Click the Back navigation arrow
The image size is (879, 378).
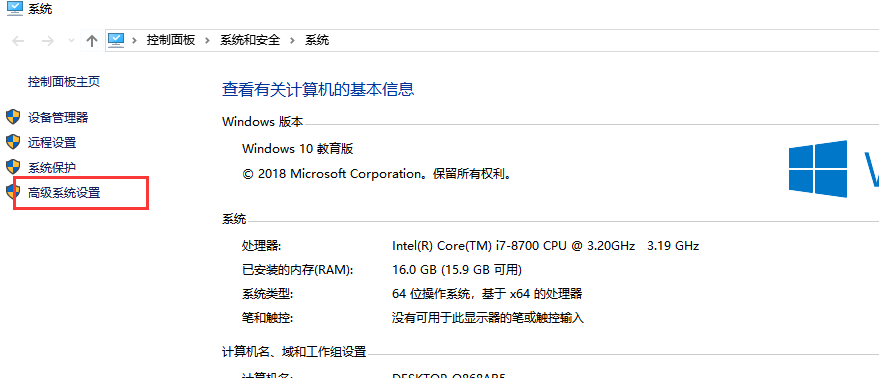[x=18, y=40]
